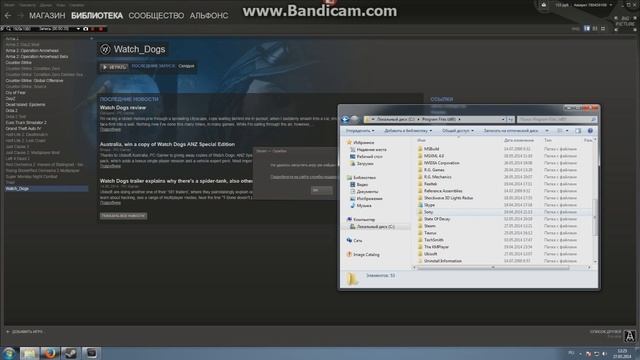640x360 pixels.
Task: Click the Watch_Dogs game logo icon
Action: click(105, 49)
